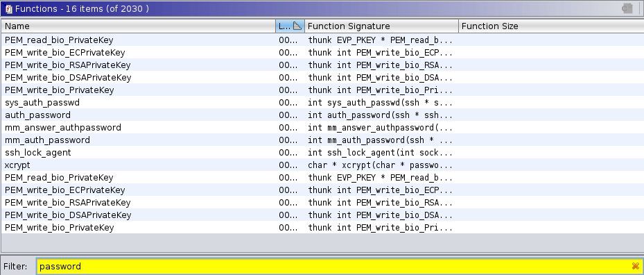
Task: Select the mm_answer_authpassword function
Action: pyautogui.click(x=63, y=128)
